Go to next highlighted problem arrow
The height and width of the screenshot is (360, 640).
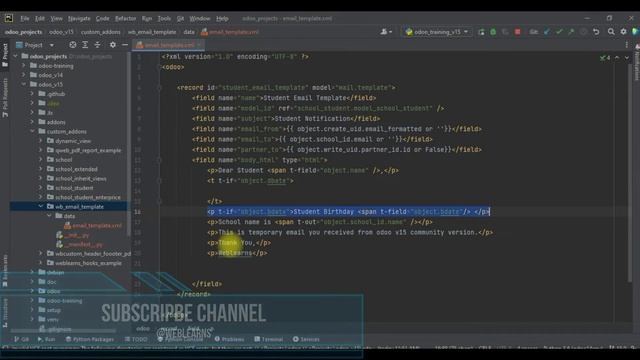coord(627,58)
